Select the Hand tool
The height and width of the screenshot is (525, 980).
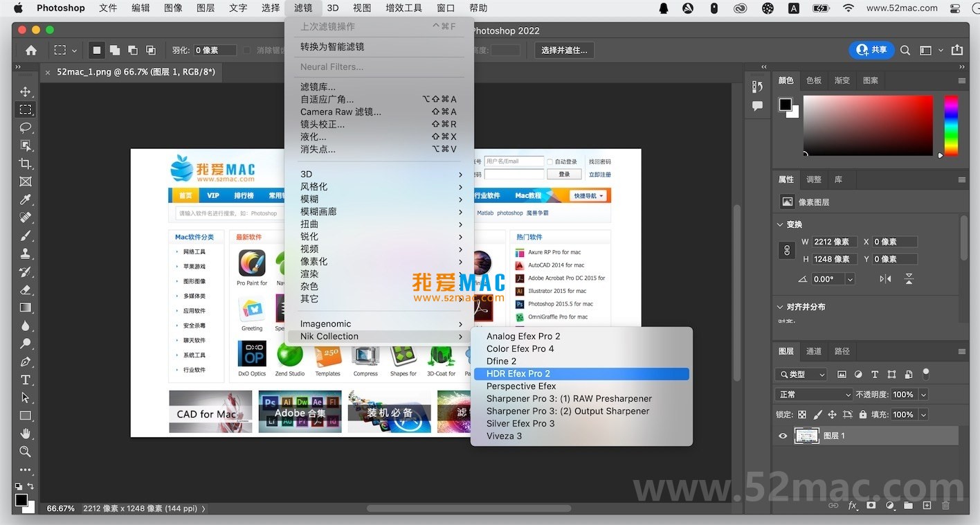25,434
